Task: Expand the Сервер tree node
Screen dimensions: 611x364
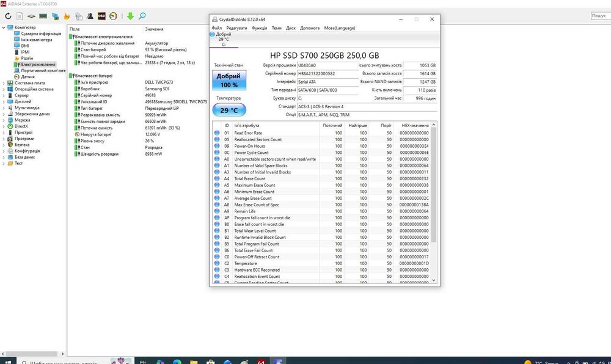Action: [4, 95]
